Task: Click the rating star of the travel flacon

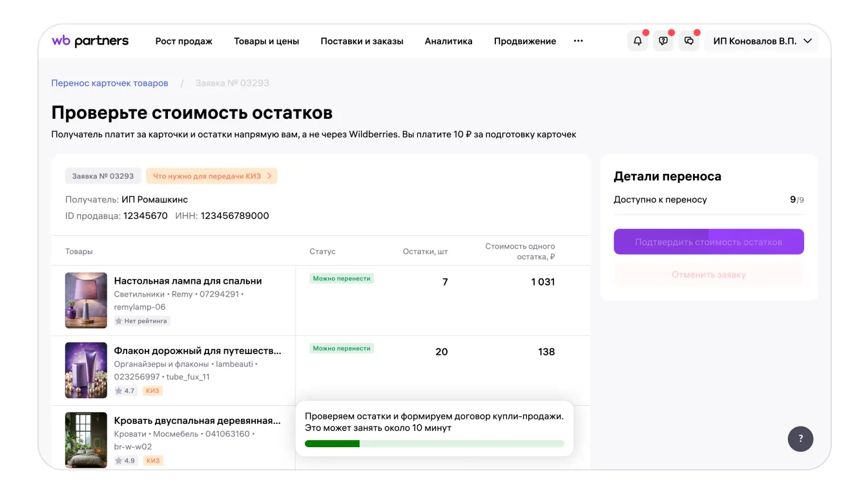Action: tap(119, 391)
